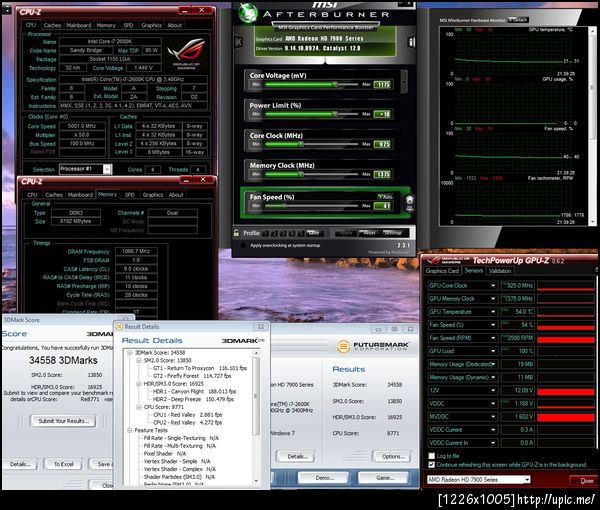This screenshot has height=510, width=600.
Task: Click Afterburner Save profile button
Action: point(313,233)
